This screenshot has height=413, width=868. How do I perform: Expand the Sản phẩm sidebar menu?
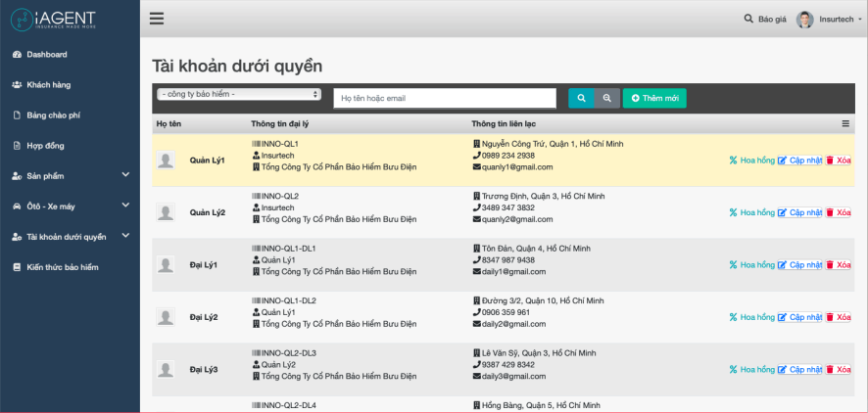125,175
